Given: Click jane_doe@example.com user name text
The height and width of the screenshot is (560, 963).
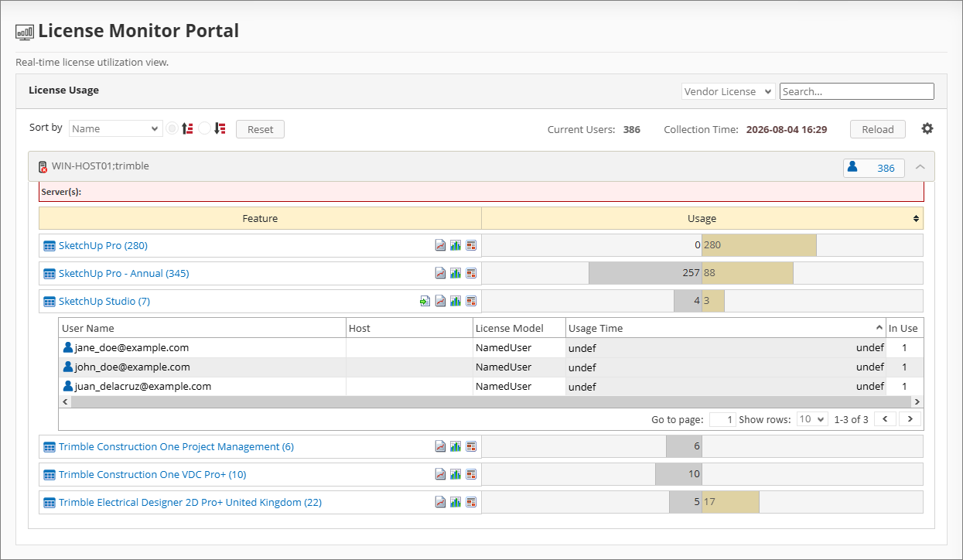Looking at the screenshot, I should 131,348.
